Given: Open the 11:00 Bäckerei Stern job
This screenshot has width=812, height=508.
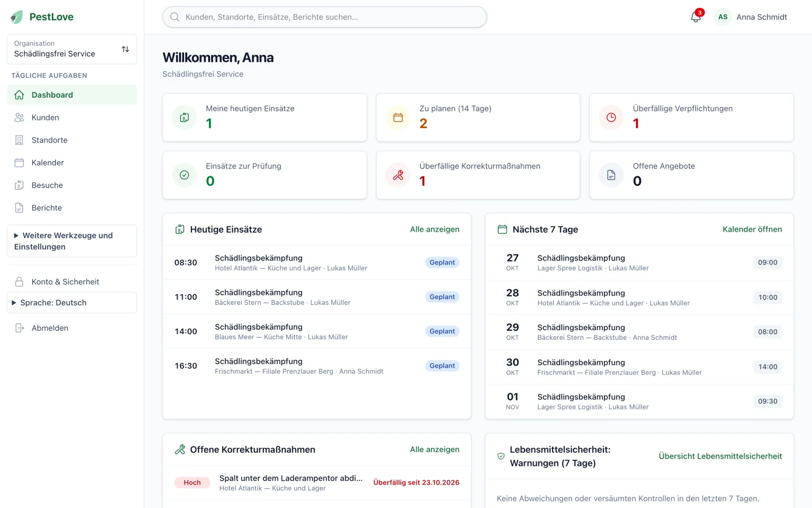Looking at the screenshot, I should 317,297.
